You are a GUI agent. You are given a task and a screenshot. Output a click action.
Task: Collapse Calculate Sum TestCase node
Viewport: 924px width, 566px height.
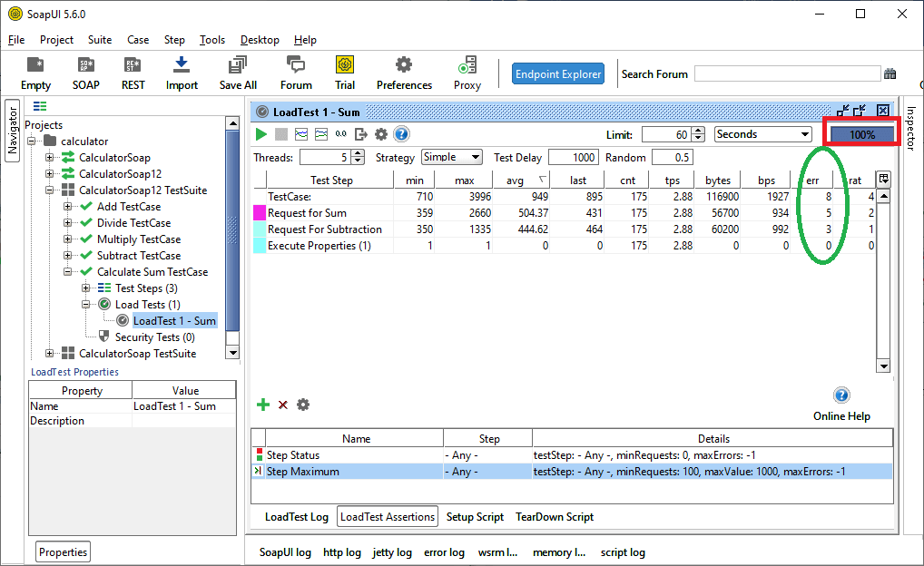[x=68, y=271]
